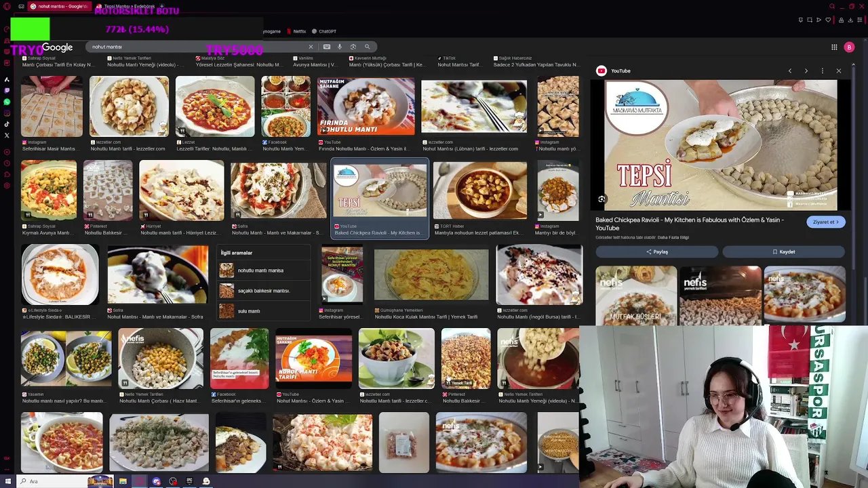Submit search with magnifier icon
868x488 pixels.
pos(368,47)
